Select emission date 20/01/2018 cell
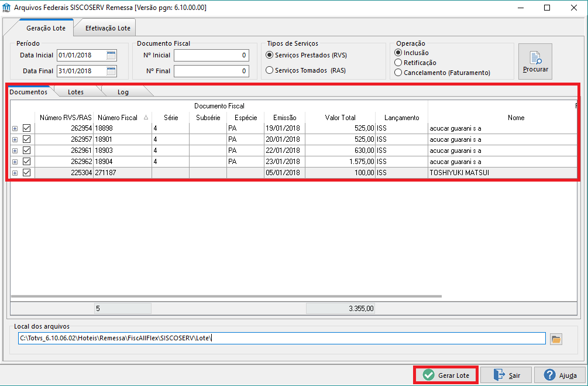This screenshot has width=588, height=386. click(284, 139)
